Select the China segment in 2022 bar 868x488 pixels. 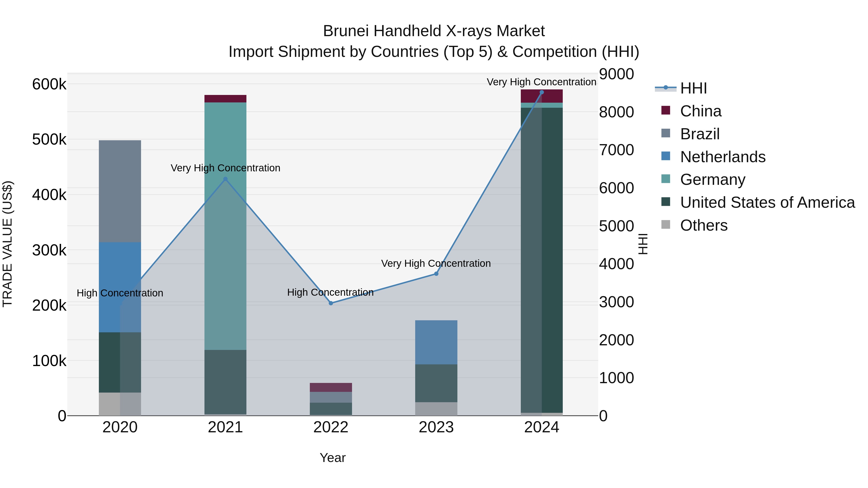point(331,387)
